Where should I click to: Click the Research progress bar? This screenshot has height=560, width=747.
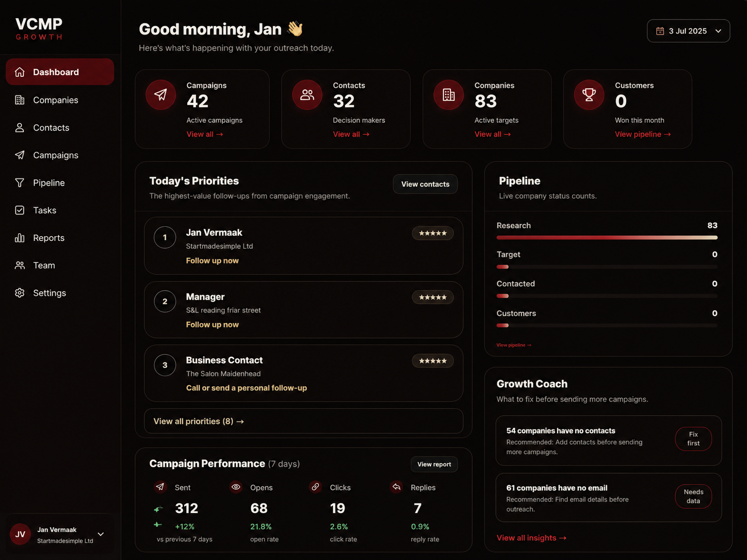tap(607, 238)
